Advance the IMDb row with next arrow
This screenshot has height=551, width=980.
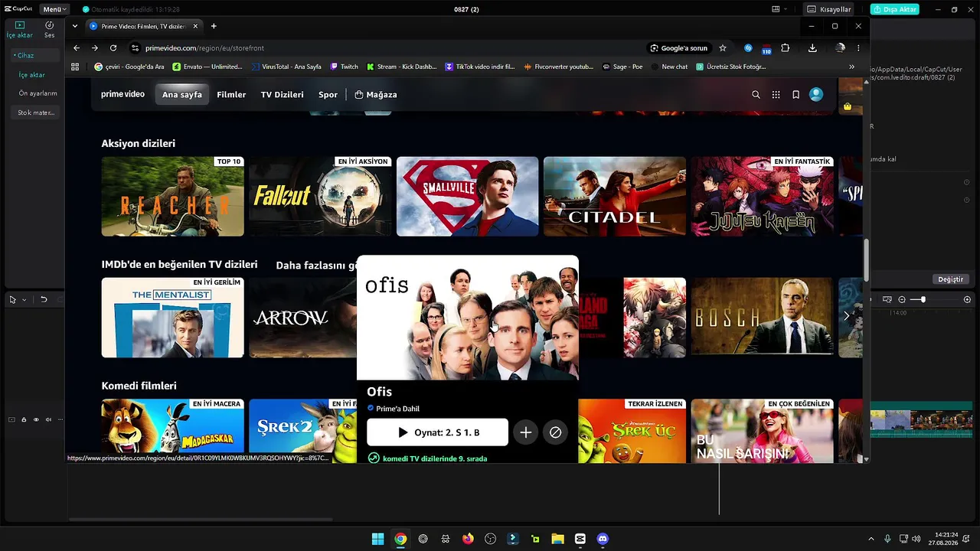847,316
